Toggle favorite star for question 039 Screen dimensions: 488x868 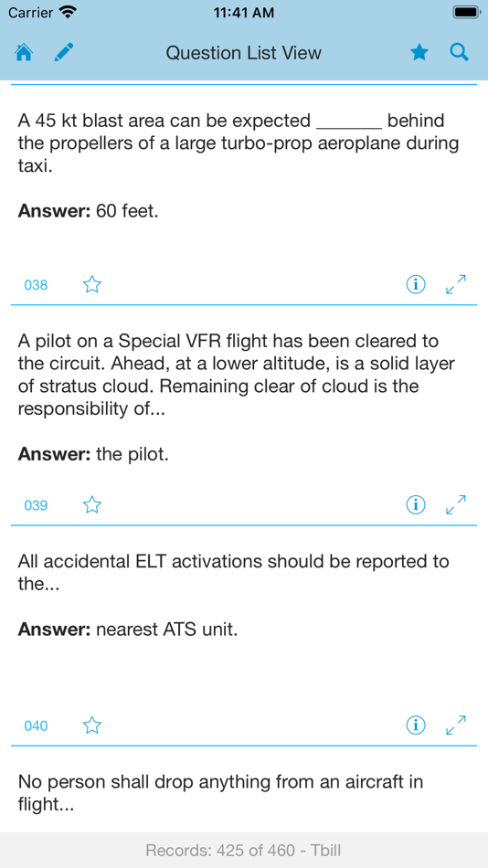92,505
